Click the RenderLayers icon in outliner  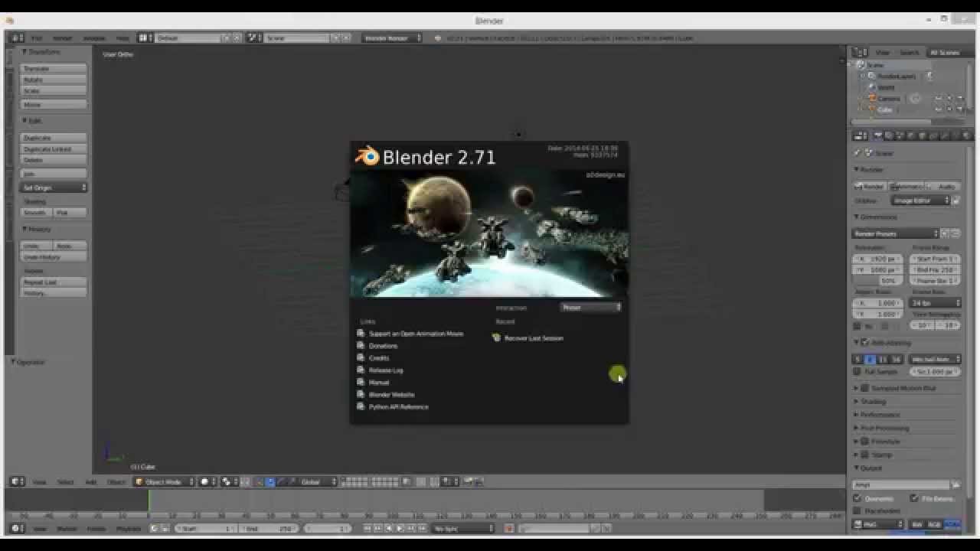872,76
